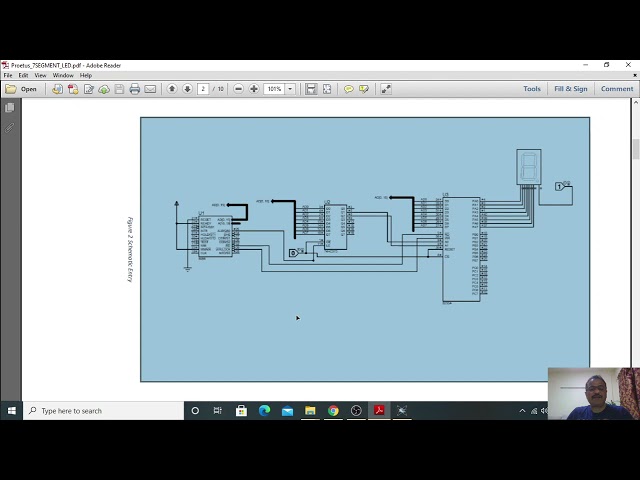This screenshot has height=480, width=640.
Task: Close document with small X below title bar
Action: pyautogui.click(x=635, y=76)
